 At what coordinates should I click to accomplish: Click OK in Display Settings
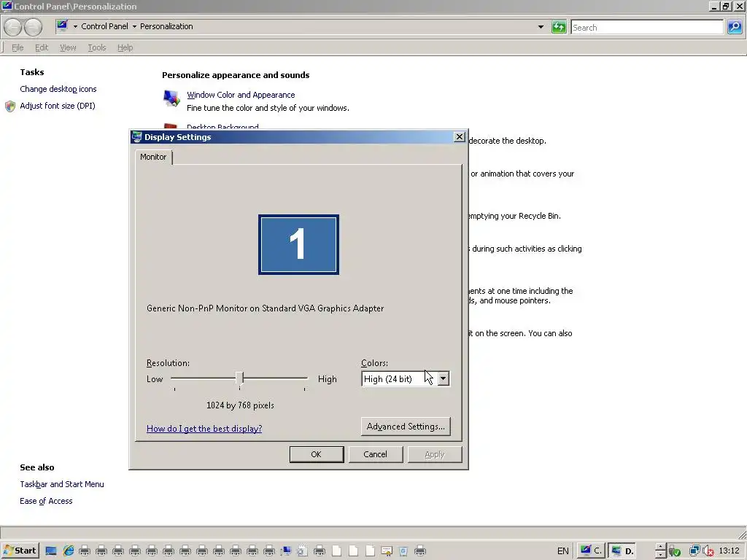317,454
